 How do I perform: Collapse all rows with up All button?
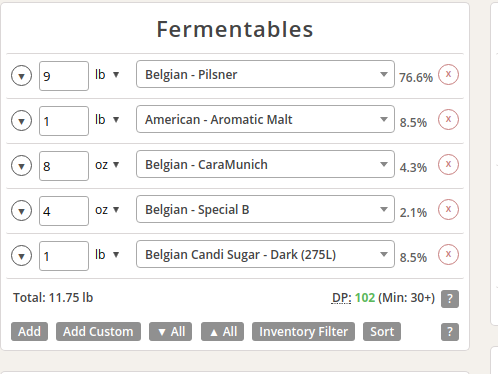[x=222, y=332]
